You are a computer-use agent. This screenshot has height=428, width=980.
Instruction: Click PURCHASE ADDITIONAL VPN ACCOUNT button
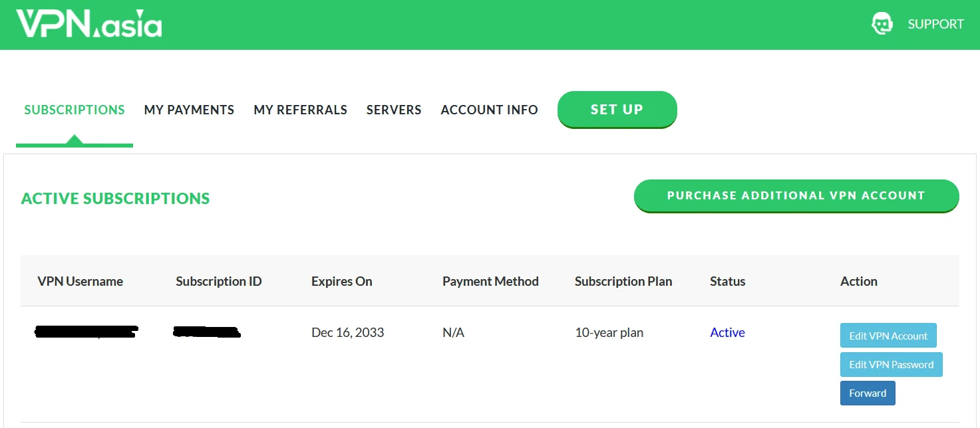click(x=796, y=195)
